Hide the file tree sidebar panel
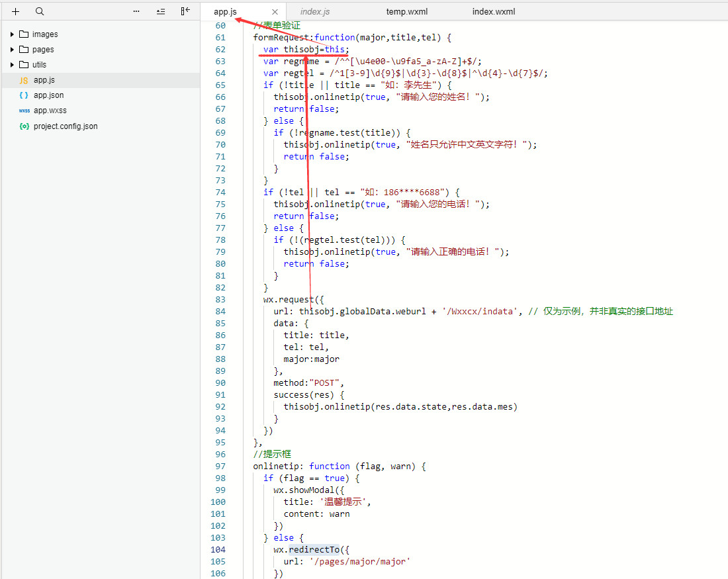The image size is (728, 579). coord(185,12)
